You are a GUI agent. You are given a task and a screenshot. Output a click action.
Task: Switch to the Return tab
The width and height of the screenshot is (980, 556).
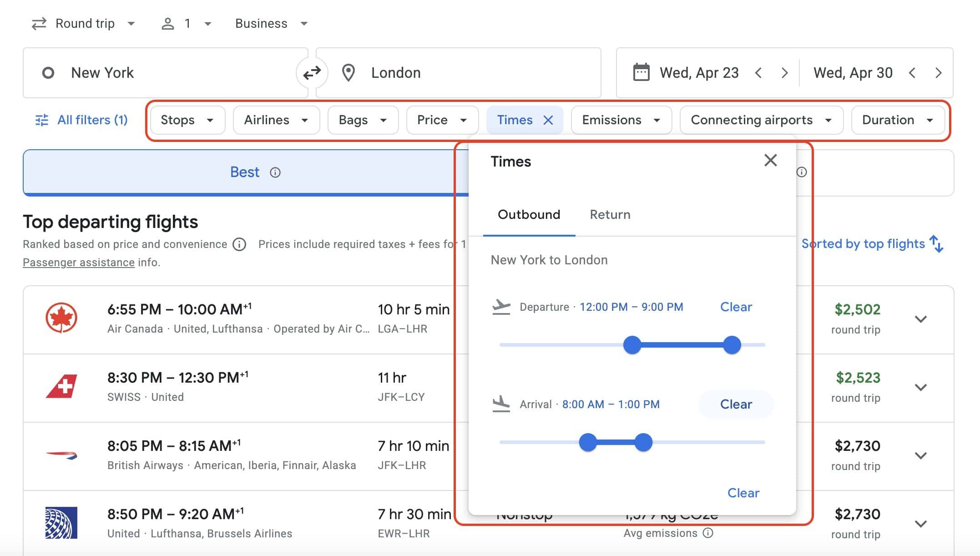610,215
